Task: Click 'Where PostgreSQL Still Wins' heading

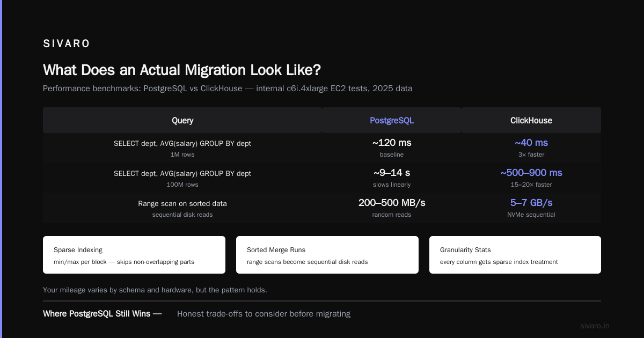Action: (x=102, y=314)
